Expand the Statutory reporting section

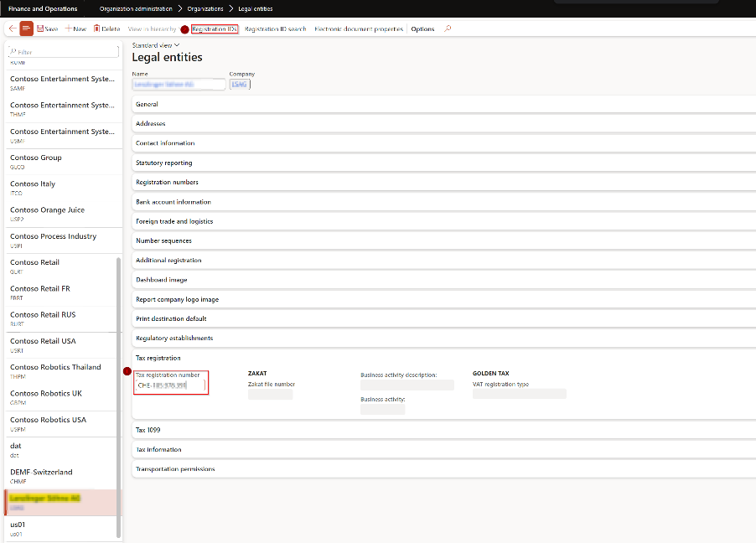pos(443,163)
